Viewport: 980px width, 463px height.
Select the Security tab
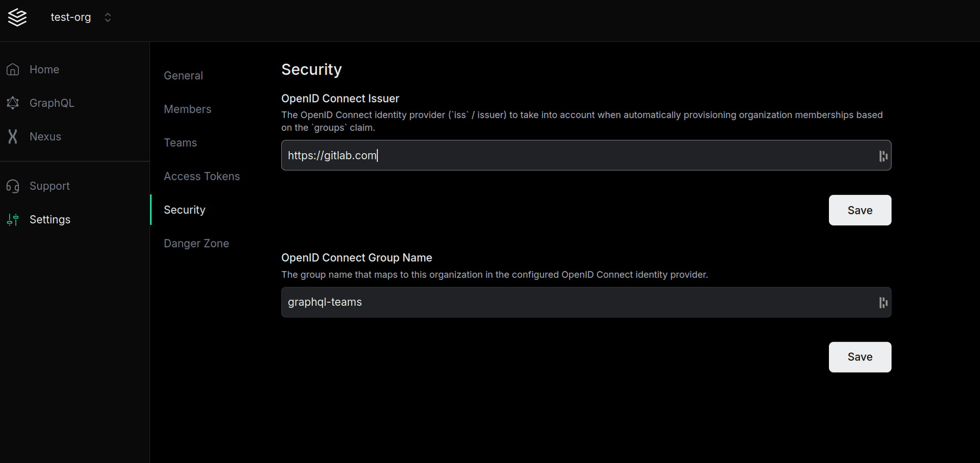coord(184,210)
